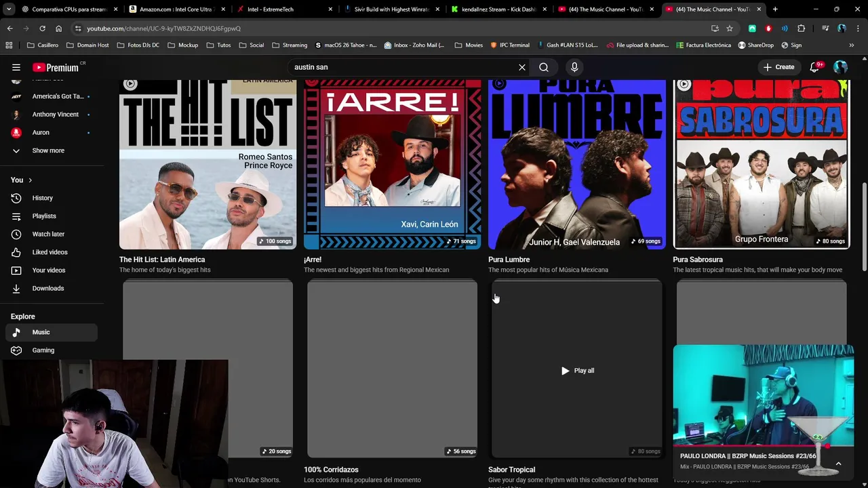The width and height of the screenshot is (868, 488).
Task: Click the Paulo Londra miniplayer video
Action: [763, 395]
